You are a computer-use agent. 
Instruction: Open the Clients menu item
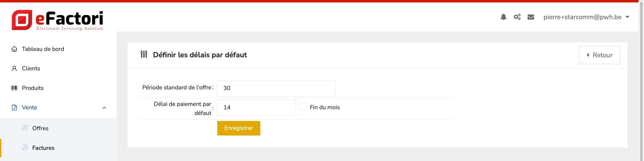[31, 68]
